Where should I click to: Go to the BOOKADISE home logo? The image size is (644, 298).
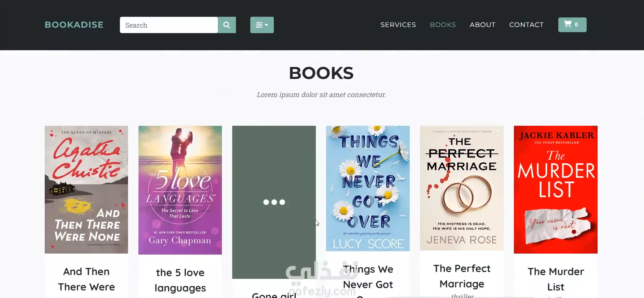click(x=74, y=25)
